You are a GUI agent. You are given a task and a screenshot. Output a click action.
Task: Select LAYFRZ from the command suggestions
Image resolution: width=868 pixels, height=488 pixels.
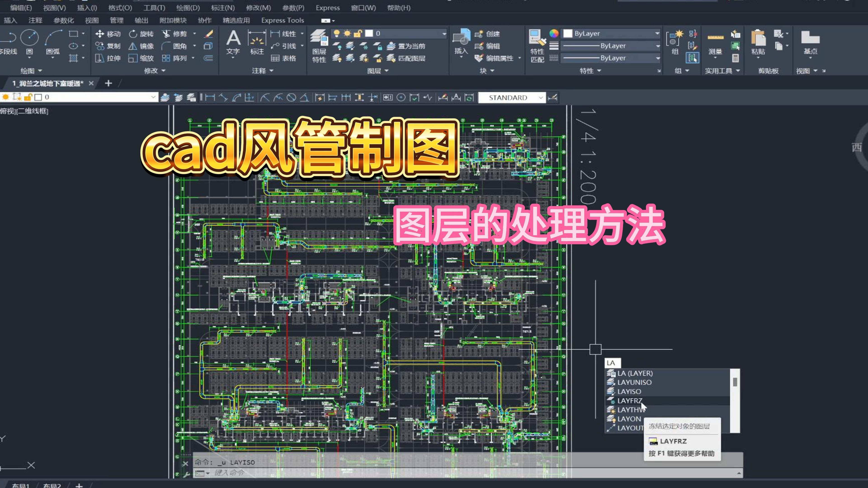point(630,400)
